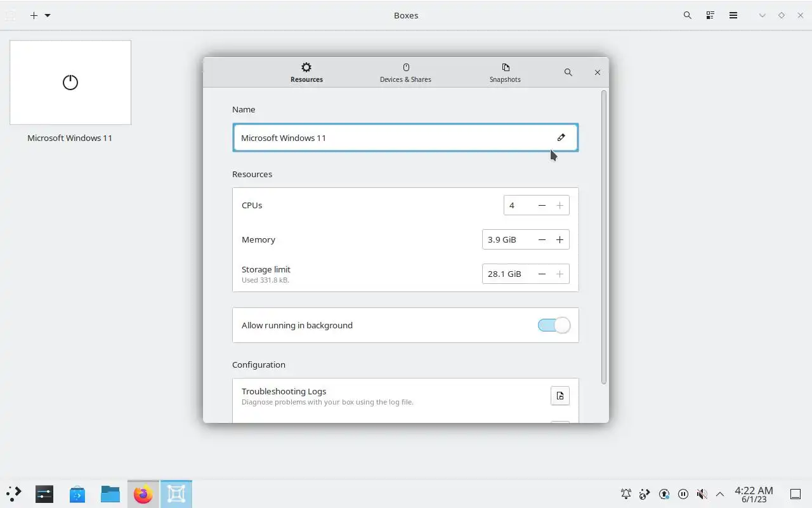
Task: Increase the CPUs count
Action: point(560,205)
